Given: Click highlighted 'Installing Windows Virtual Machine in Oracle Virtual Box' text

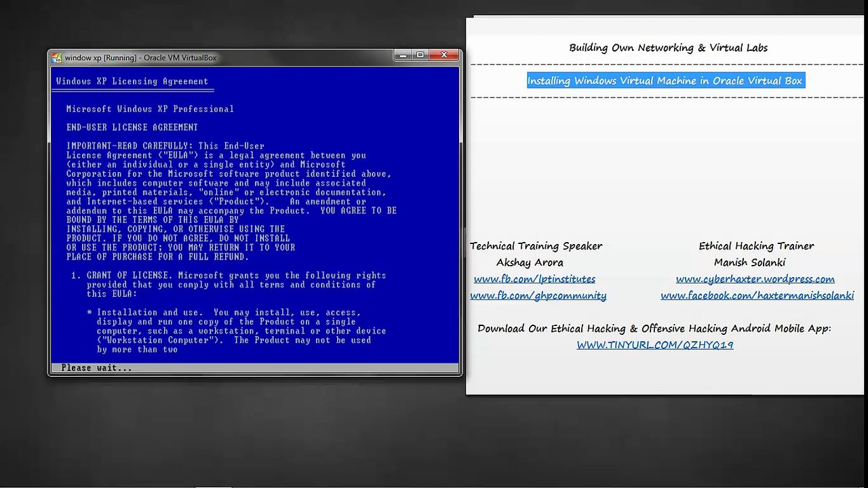Looking at the screenshot, I should tap(665, 81).
